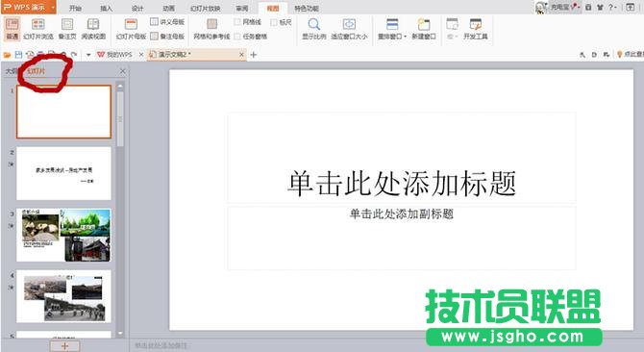Close the slide thumbnail panel
This screenshot has height=352, width=644.
122,71
